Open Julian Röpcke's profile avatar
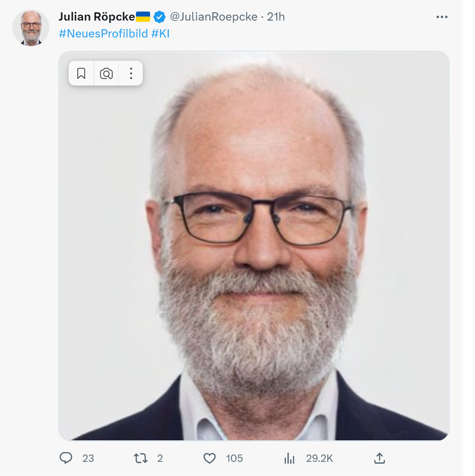 pyautogui.click(x=31, y=27)
